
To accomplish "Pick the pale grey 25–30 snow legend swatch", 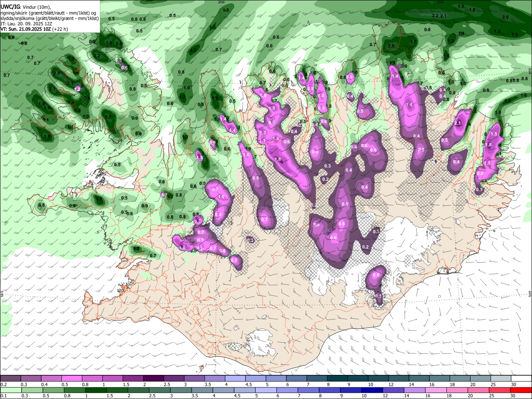I will [501, 378].
